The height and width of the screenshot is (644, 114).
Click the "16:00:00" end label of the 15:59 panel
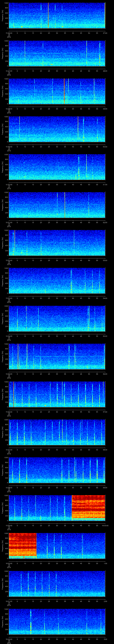click(105, 525)
